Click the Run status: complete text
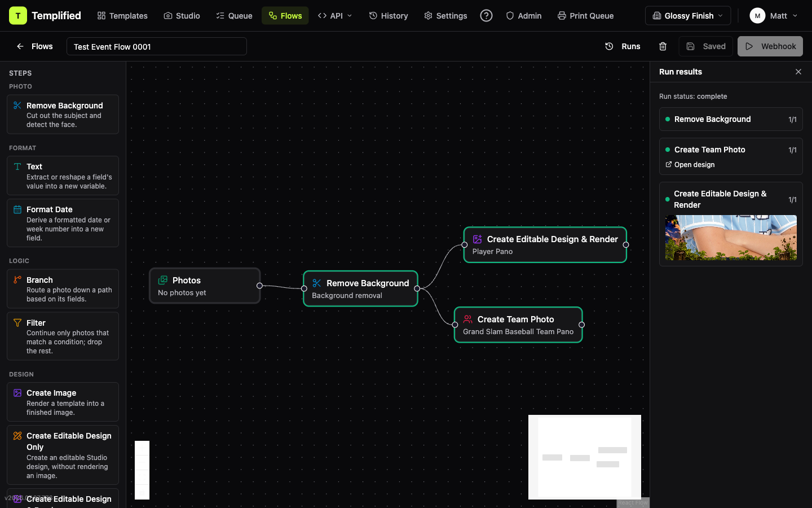This screenshot has height=508, width=812. [x=693, y=97]
